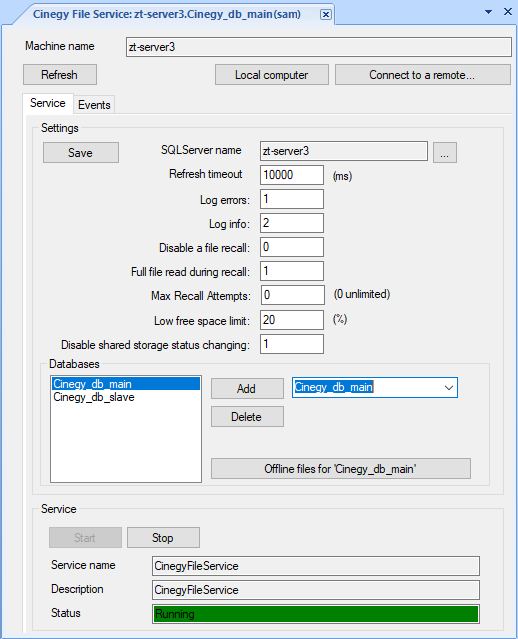
Task: Click the green Running status field
Action: click(316, 614)
